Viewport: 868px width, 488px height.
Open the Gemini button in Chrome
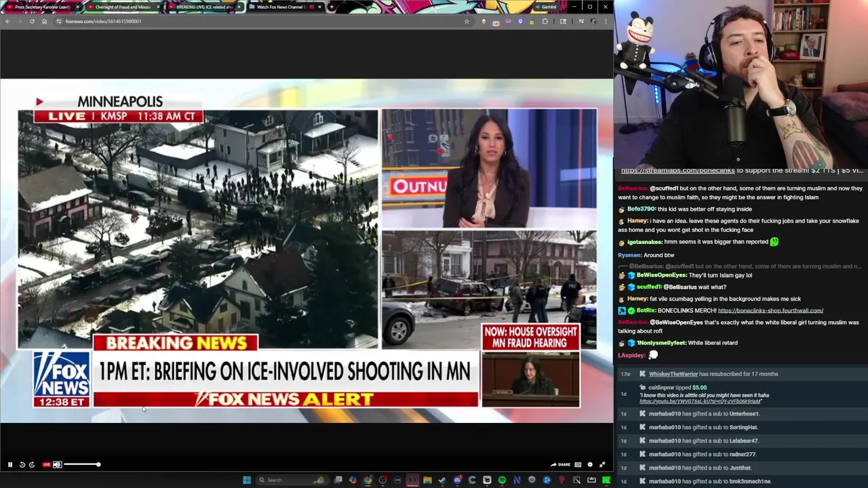pyautogui.click(x=545, y=7)
